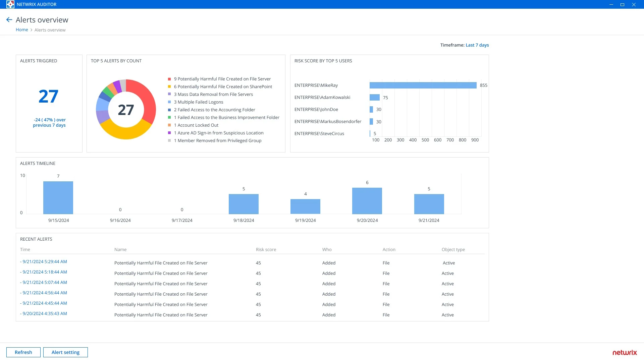Screen dimensions: 644x362
Task: Click user ENTERPRISE\MarkusBosendorfer label
Action: [328, 121]
